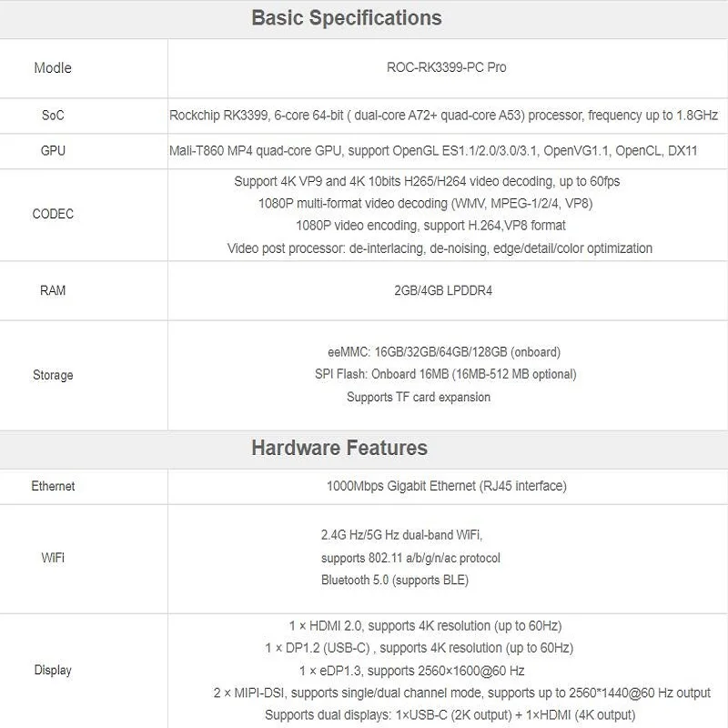Image resolution: width=728 pixels, height=728 pixels.
Task: Select the Storage row label
Action: coord(53,375)
